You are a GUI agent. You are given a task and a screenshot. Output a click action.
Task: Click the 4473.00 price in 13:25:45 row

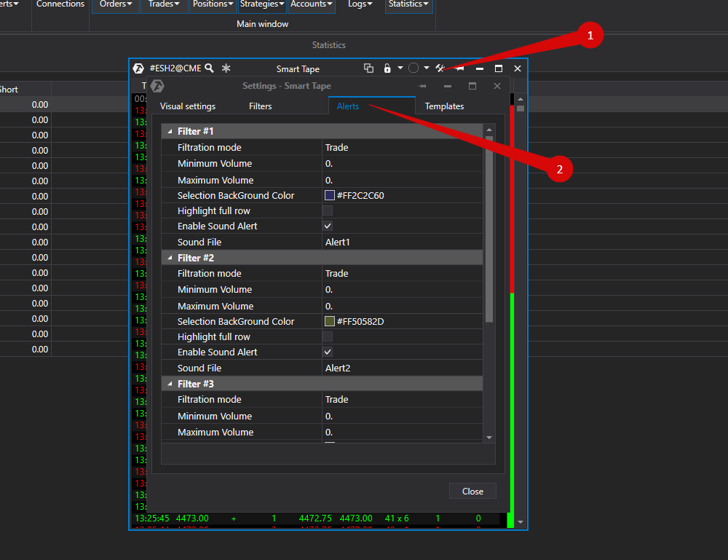[x=192, y=518]
